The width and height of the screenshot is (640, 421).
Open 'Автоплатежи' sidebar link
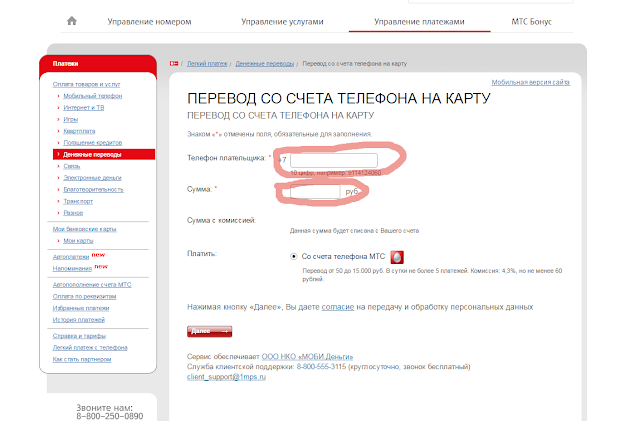click(x=71, y=257)
